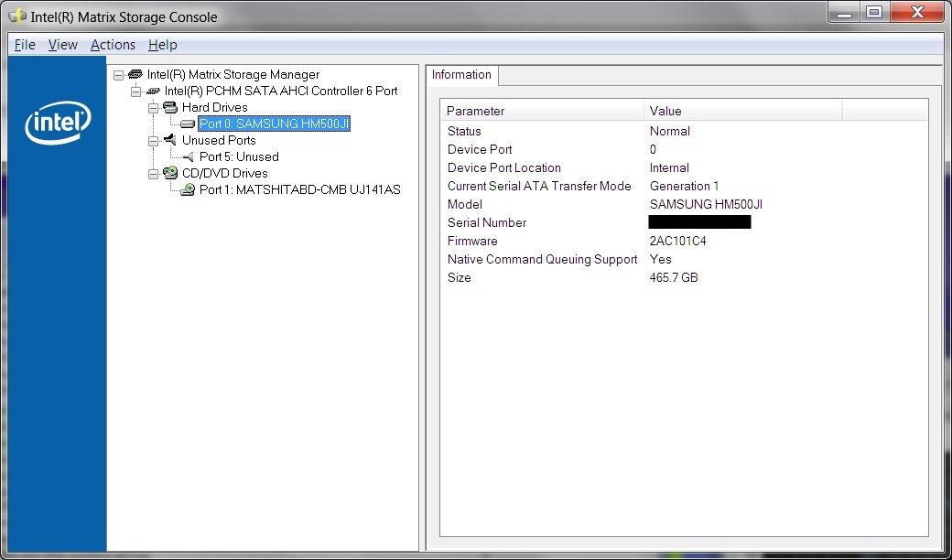The width and height of the screenshot is (952, 560).
Task: Select the Hard Drives tree item
Action: coord(215,107)
